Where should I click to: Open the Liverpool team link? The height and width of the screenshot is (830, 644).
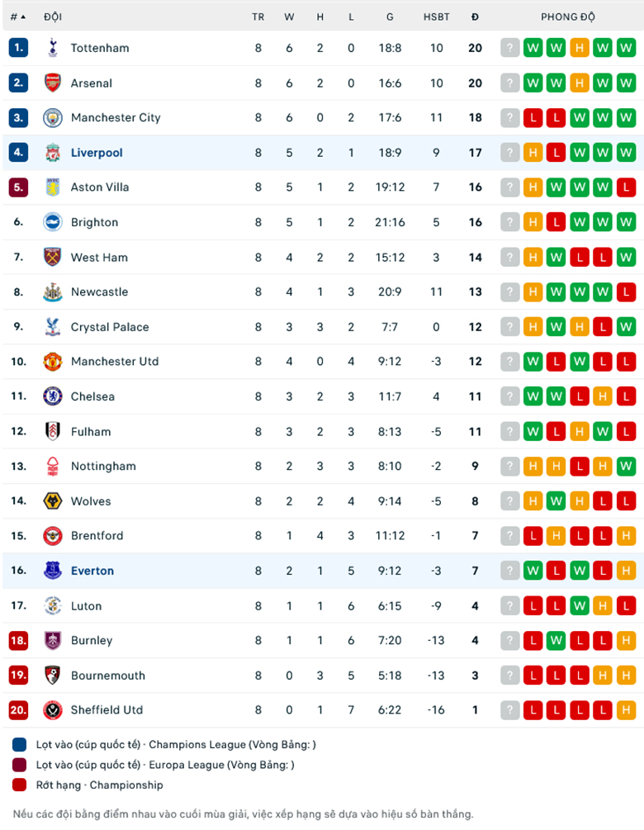click(97, 153)
